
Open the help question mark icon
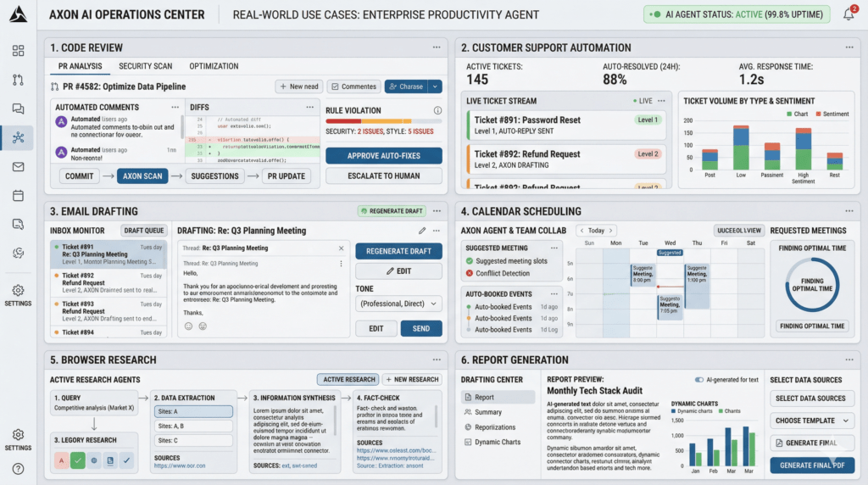[18, 469]
